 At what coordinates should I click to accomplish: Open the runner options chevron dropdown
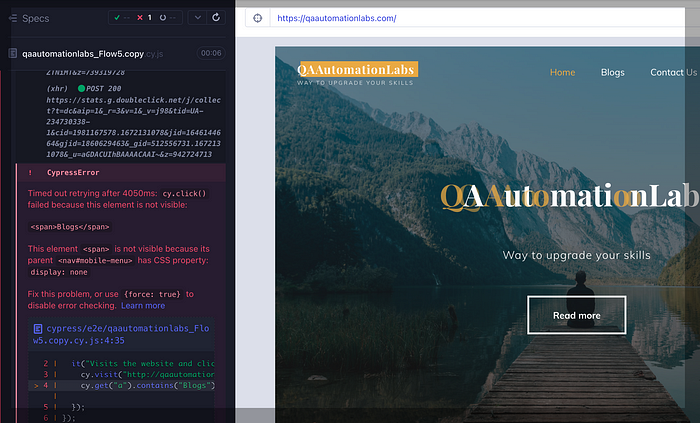pyautogui.click(x=197, y=17)
